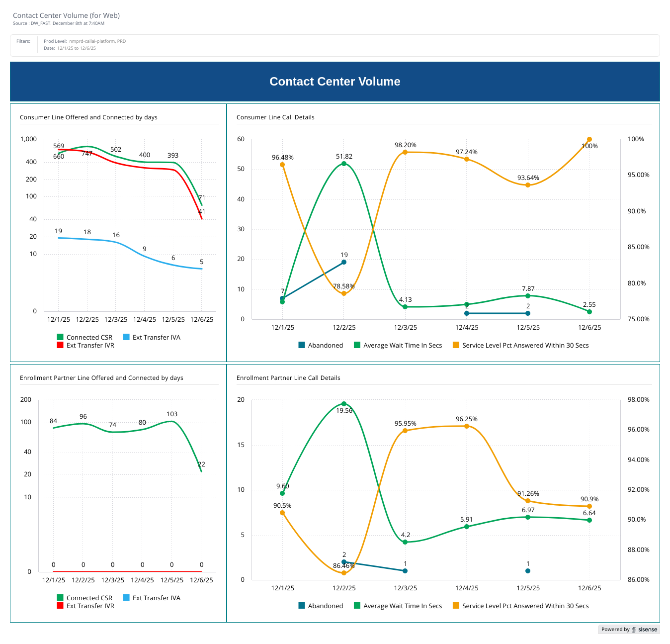Viewport: 670px width, 644px height.
Task: Click the Contact Center Volume blue banner heading
Action: [335, 82]
